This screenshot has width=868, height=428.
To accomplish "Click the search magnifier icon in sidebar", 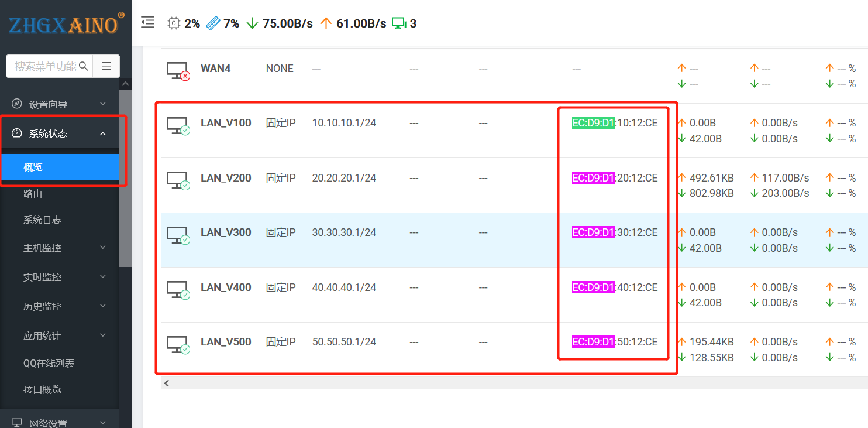I will click(x=84, y=66).
